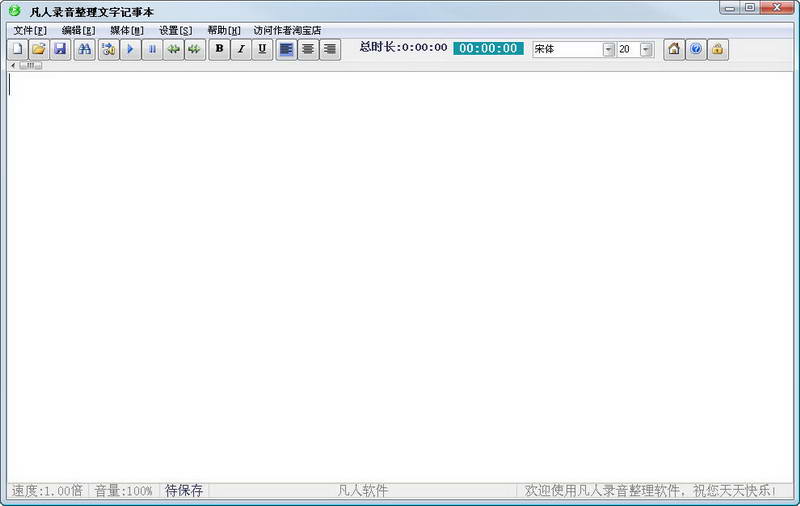
Task: Toggle underline formatting
Action: click(262, 49)
